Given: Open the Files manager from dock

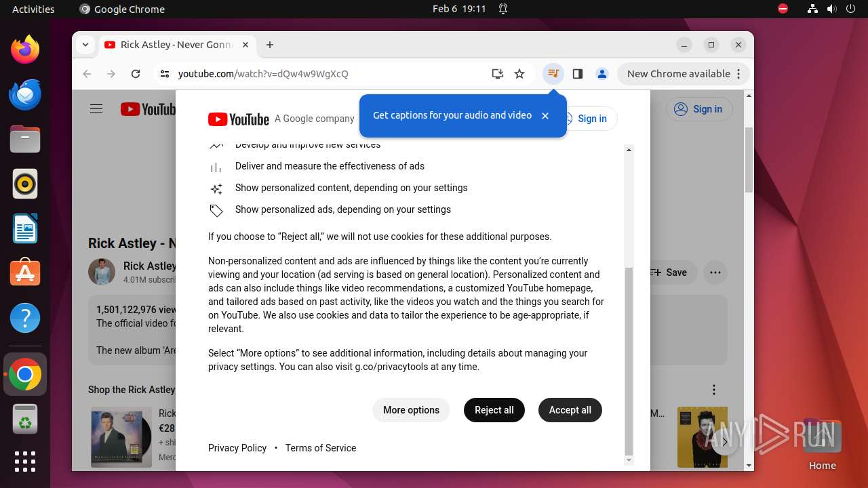Looking at the screenshot, I should point(25,139).
